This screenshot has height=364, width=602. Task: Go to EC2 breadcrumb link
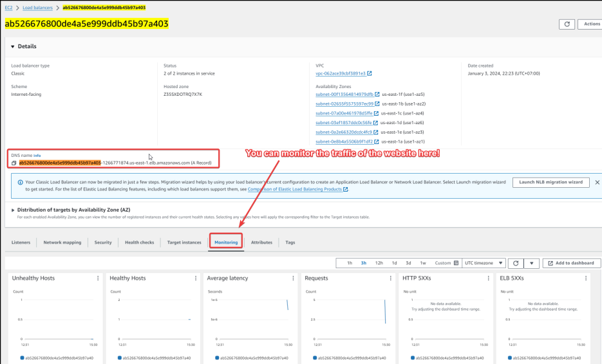[8, 8]
